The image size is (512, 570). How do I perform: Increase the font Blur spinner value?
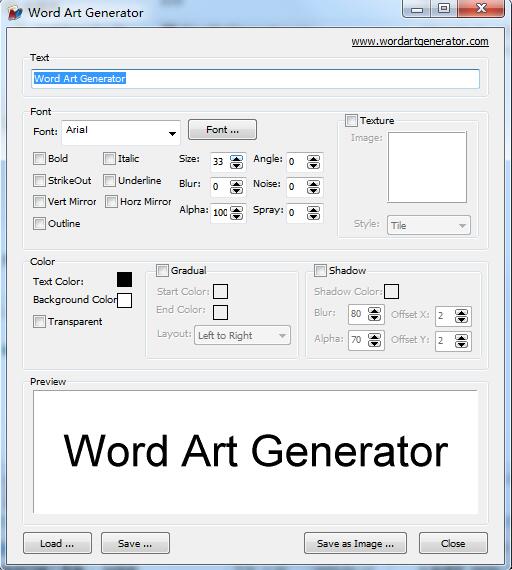[x=236, y=184]
